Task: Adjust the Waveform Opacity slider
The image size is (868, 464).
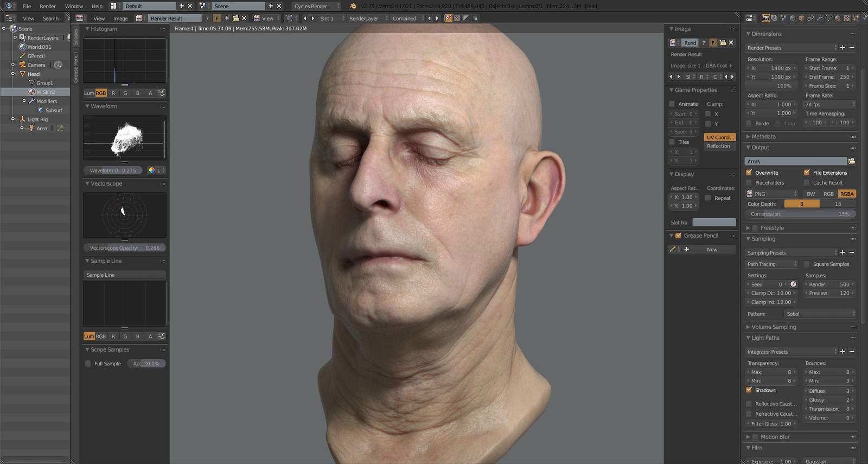Action: (x=113, y=170)
